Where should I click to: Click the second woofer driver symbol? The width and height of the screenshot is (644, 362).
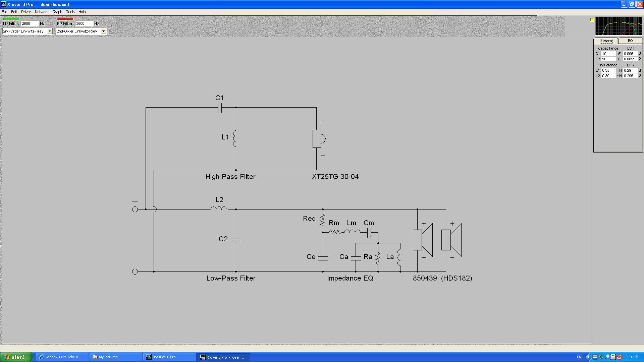(x=451, y=240)
